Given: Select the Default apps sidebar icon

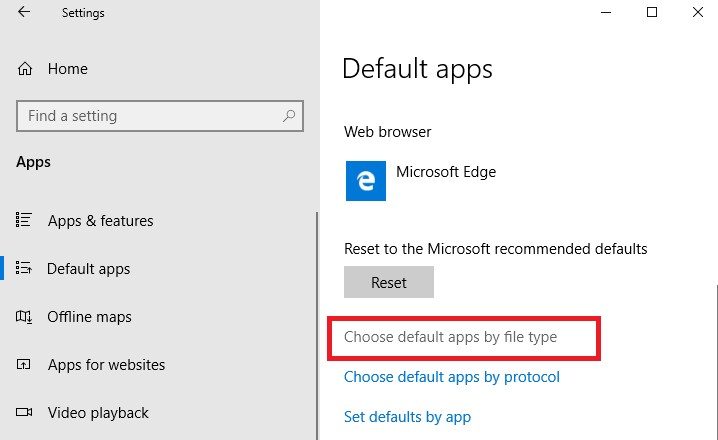Looking at the screenshot, I should (x=23, y=268).
